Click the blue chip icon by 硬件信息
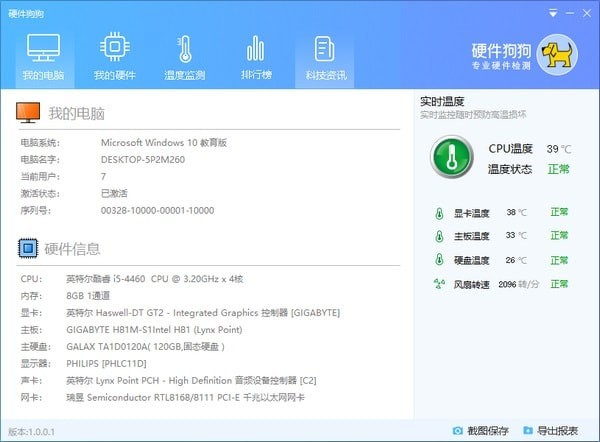600x442 pixels. (x=28, y=247)
